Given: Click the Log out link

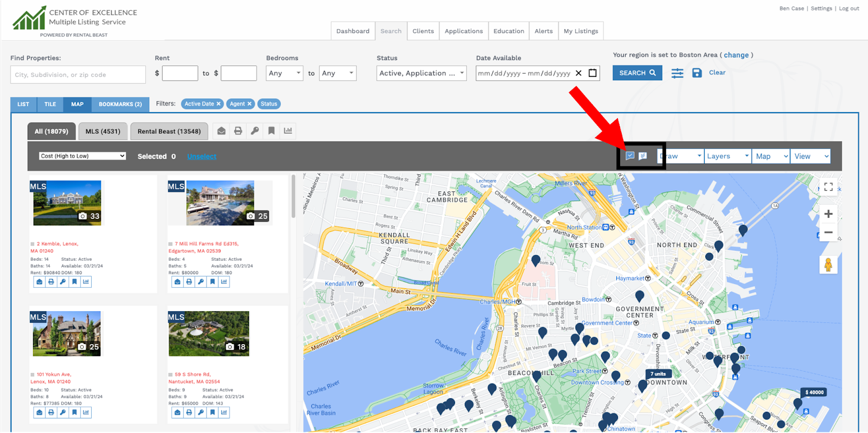Looking at the screenshot, I should tap(849, 9).
